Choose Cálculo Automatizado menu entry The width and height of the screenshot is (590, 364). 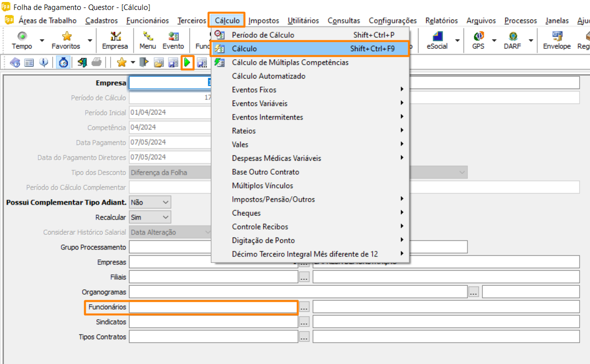click(x=310, y=76)
